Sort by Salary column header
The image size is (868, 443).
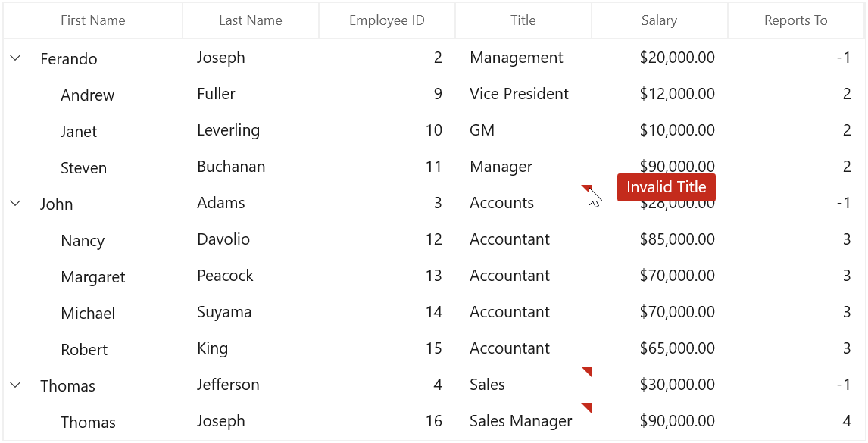pos(659,20)
